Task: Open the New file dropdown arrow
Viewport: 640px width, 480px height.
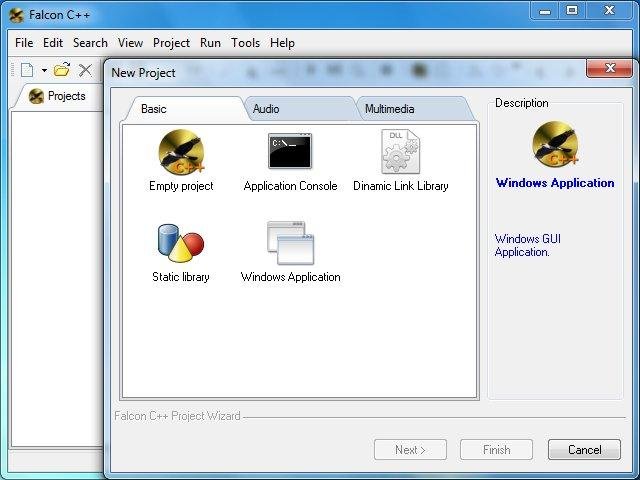Action: tap(44, 70)
